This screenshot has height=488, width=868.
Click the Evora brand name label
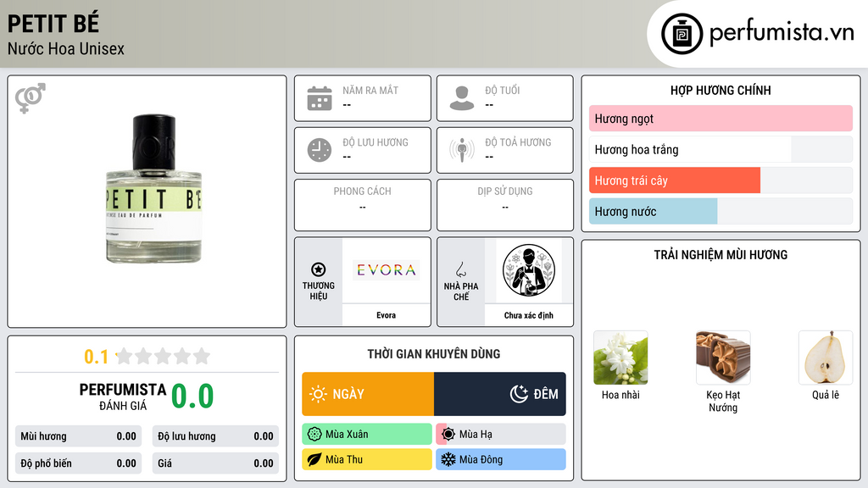387,315
